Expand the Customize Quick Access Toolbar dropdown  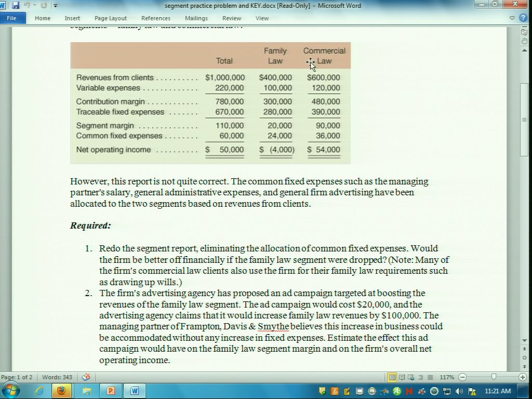click(x=56, y=6)
